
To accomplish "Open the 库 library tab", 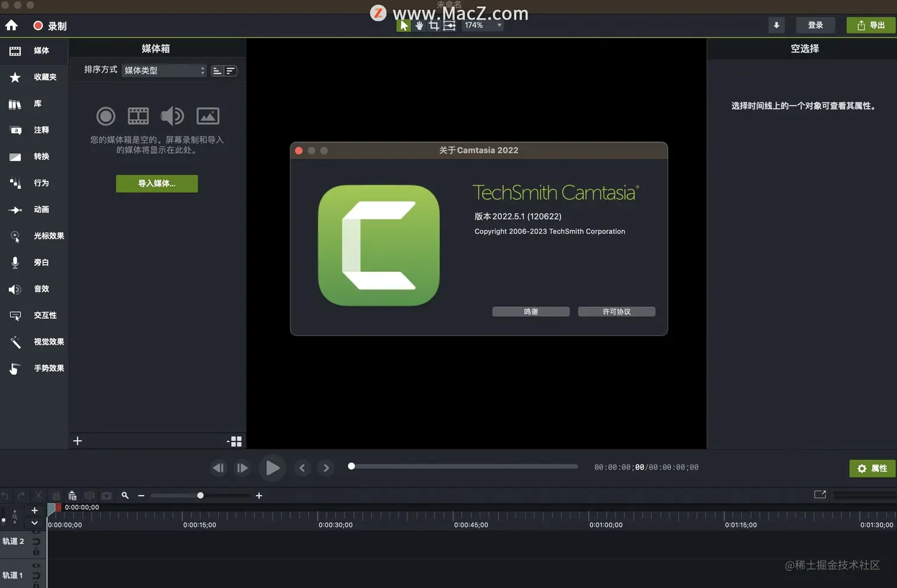I will pos(34,104).
